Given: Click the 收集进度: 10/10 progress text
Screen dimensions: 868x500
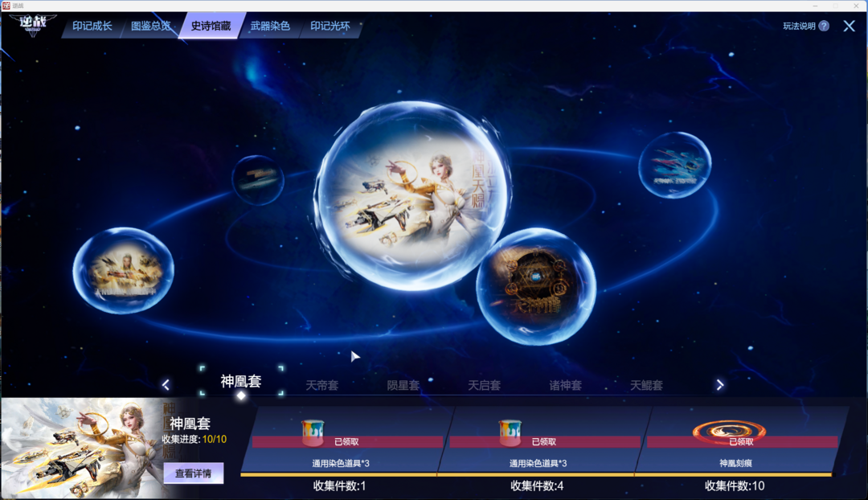Looking at the screenshot, I should 194,440.
